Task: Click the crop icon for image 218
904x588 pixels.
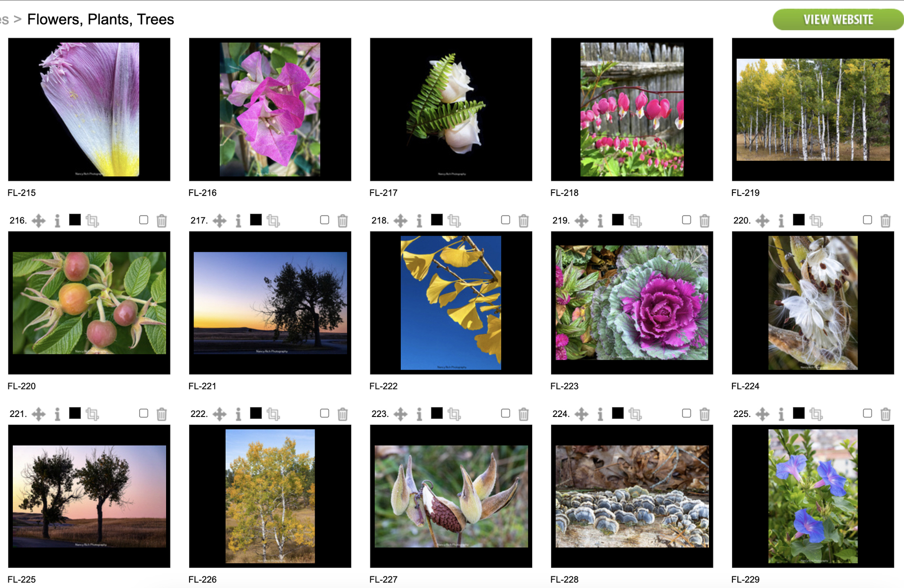Action: 454,221
